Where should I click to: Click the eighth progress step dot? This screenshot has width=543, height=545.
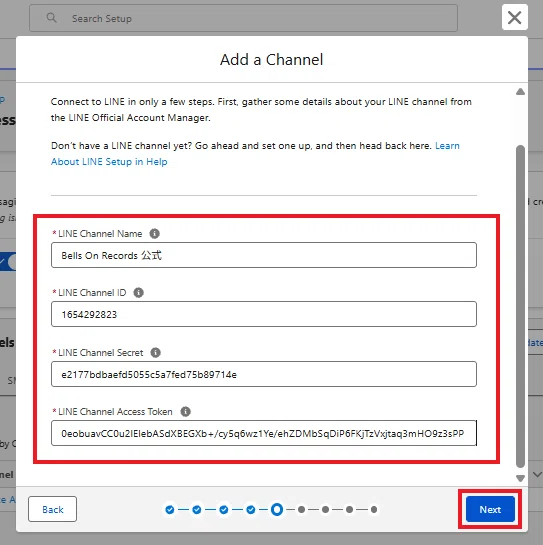pyautogui.click(x=349, y=510)
